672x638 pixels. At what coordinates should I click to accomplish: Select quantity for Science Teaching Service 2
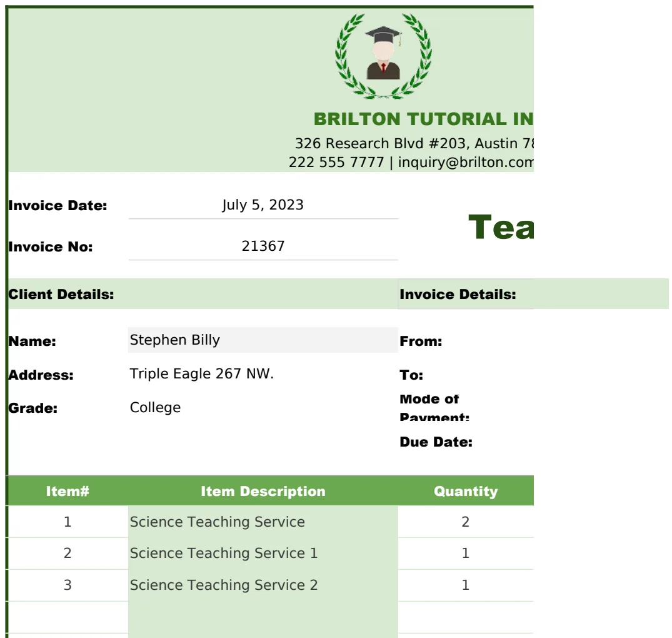[x=466, y=585]
